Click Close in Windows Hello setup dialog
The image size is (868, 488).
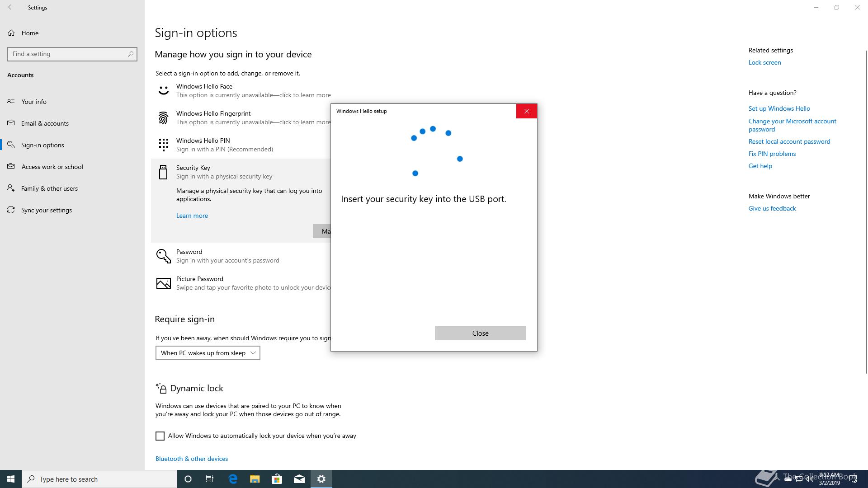(x=480, y=333)
